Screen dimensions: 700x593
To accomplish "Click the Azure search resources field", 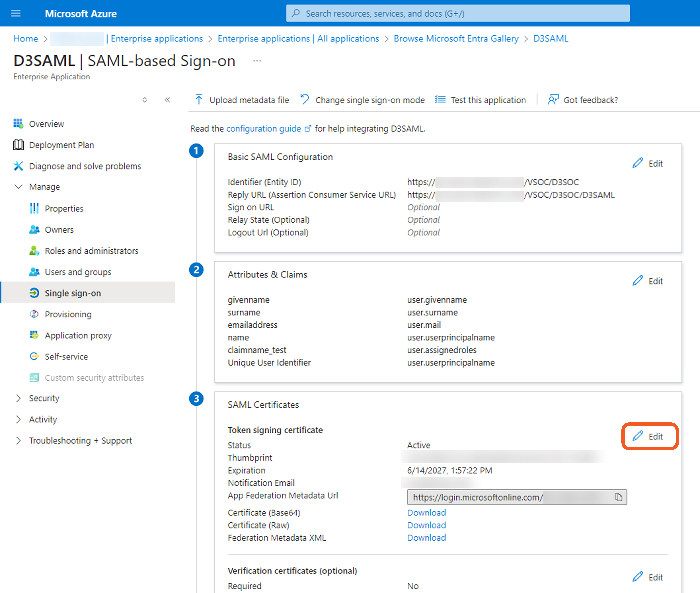I will click(458, 13).
